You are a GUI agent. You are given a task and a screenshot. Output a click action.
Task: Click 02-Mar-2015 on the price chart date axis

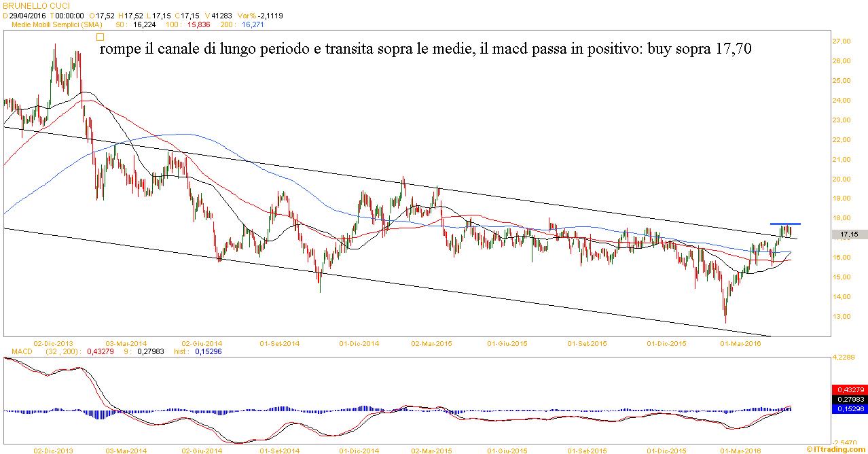[433, 343]
